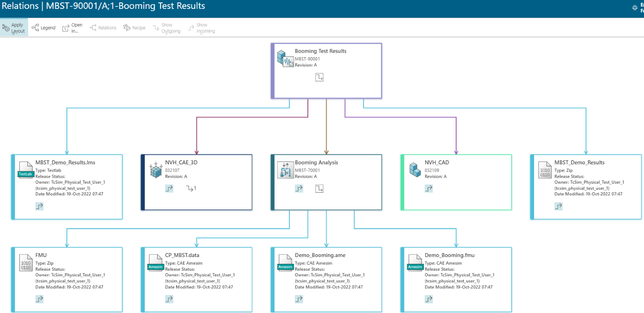Image resolution: width=644 pixels, height=313 pixels.
Task: Show incoming relations on NVH_CAD node
Action: click(x=429, y=189)
